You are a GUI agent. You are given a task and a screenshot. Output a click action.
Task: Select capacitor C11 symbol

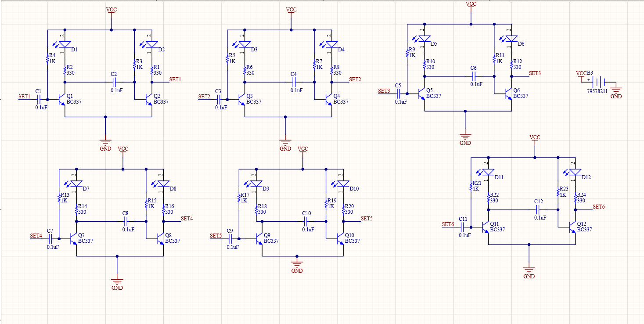pos(462,227)
